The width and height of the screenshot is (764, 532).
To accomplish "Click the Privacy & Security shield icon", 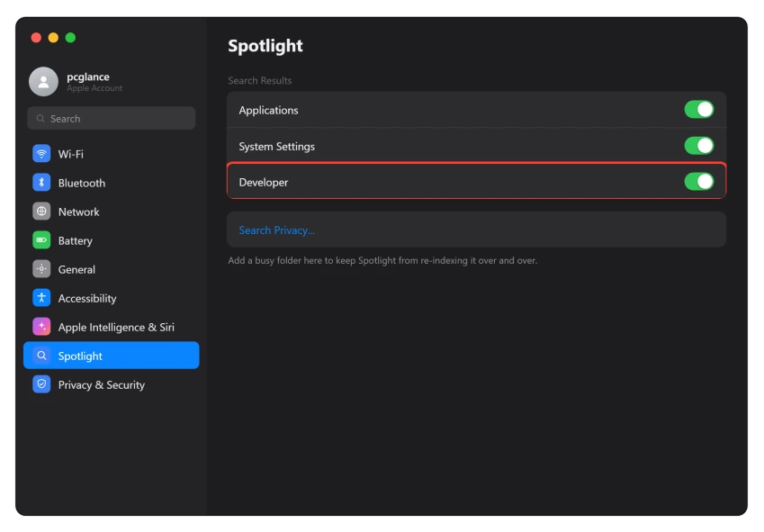I will 41,384.
